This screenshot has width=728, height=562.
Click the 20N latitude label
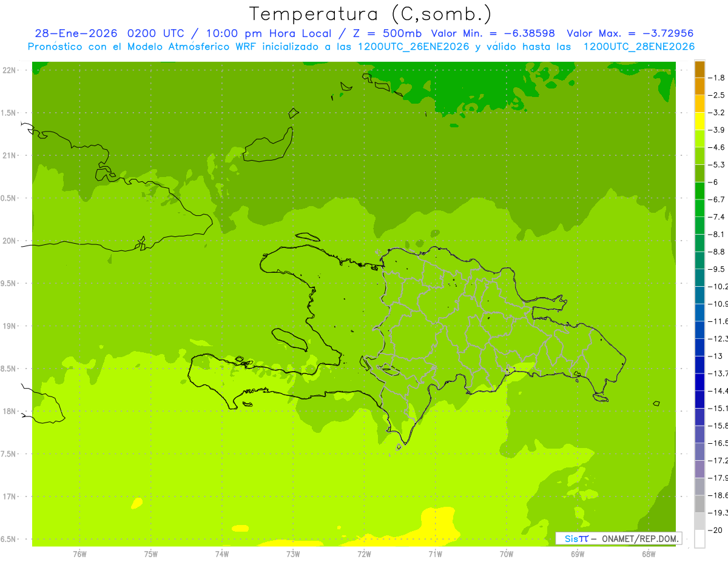tap(10, 241)
